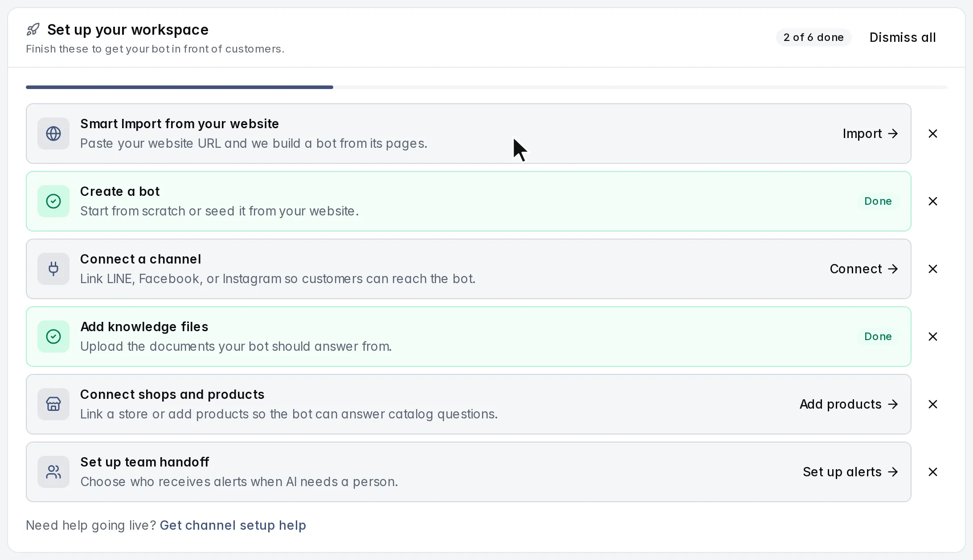Dismiss the Create a bot step with its X
Screen dimensions: 973x560
(933, 201)
